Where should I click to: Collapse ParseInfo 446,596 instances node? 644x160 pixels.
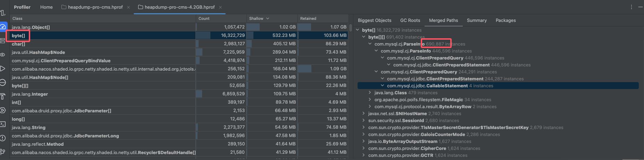coord(376,51)
